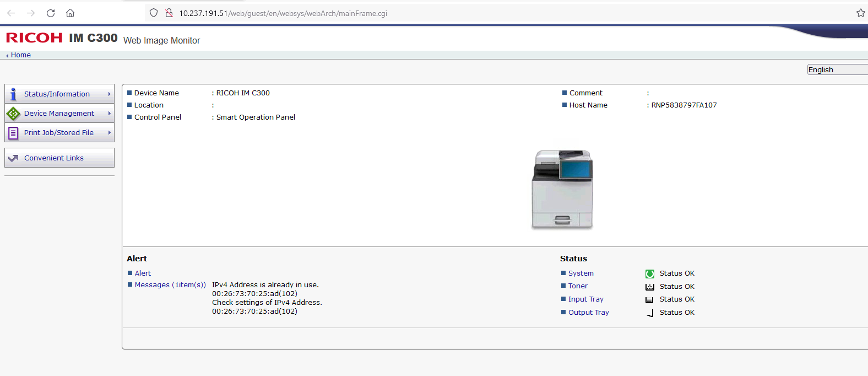Click Status OK text beside Toner

[677, 287]
